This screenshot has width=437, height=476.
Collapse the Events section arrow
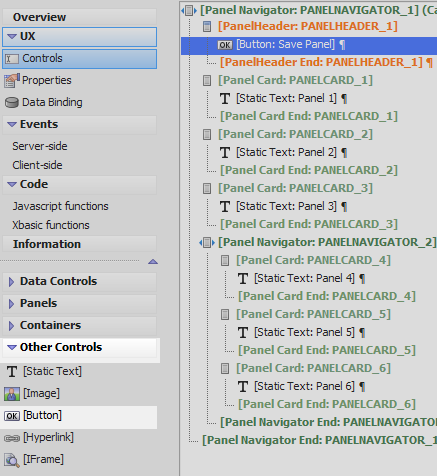(12, 124)
